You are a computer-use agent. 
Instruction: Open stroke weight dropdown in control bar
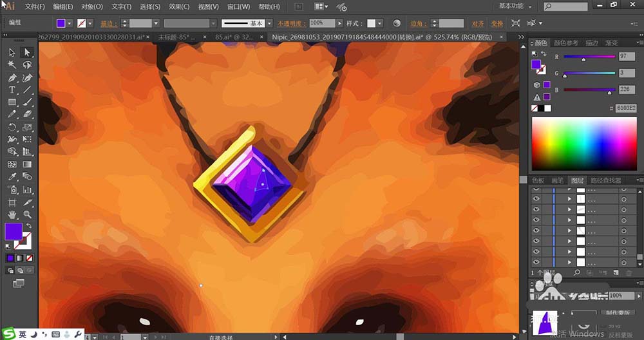coord(156,23)
